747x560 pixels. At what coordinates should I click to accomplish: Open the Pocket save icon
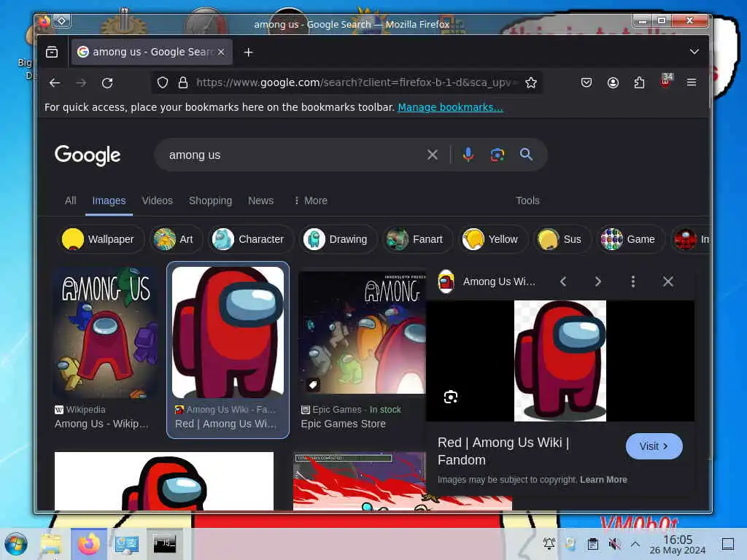[x=587, y=83]
